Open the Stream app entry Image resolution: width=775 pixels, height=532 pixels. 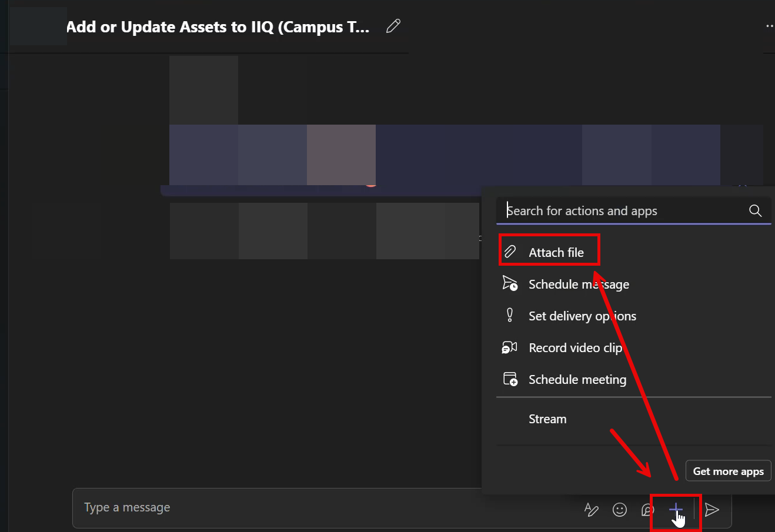(x=547, y=419)
